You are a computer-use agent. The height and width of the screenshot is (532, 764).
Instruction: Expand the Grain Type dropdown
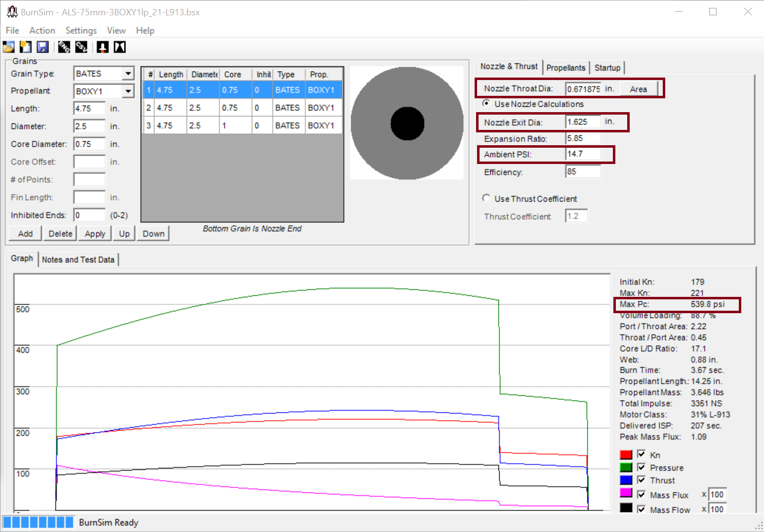[128, 74]
